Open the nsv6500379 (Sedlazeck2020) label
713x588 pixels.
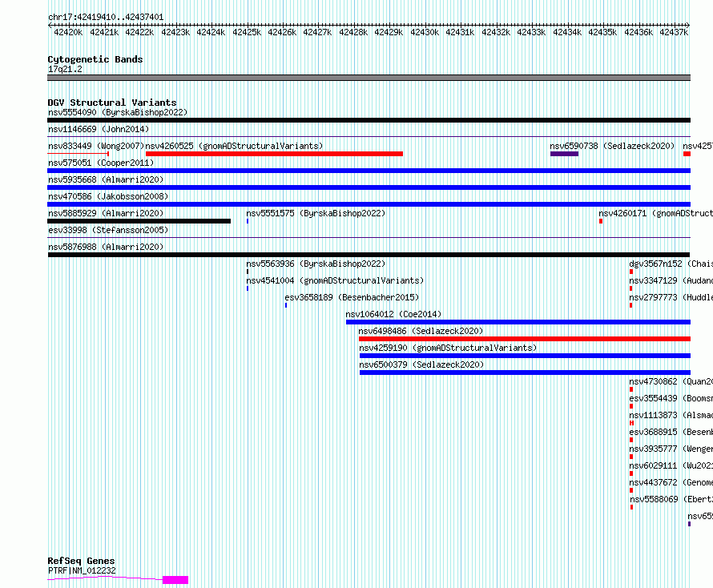pos(421,364)
